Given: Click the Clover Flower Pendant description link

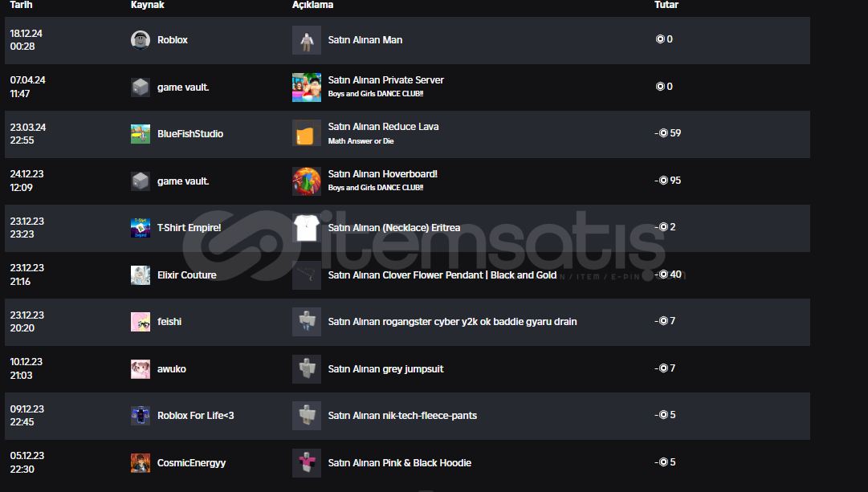Looking at the screenshot, I should [x=442, y=275].
